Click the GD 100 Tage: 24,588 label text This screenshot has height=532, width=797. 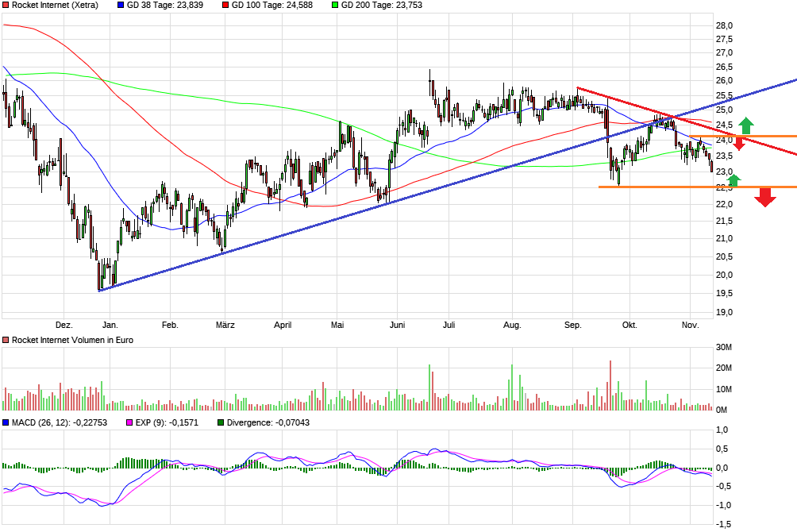coord(274,5)
